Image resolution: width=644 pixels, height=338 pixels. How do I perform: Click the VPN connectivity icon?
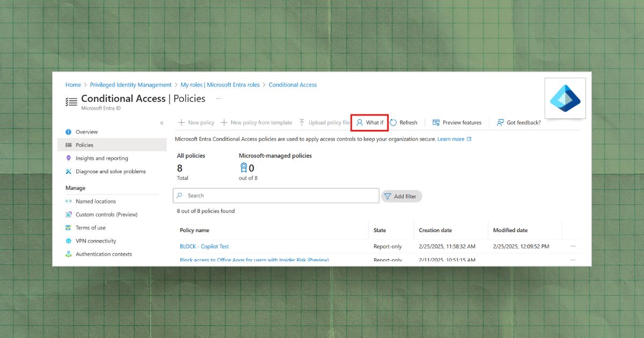click(68, 241)
